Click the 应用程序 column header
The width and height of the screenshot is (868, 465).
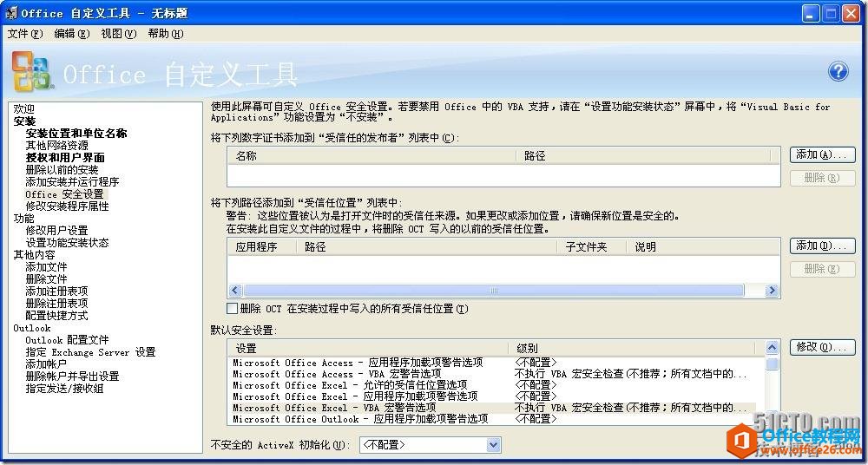tap(262, 247)
